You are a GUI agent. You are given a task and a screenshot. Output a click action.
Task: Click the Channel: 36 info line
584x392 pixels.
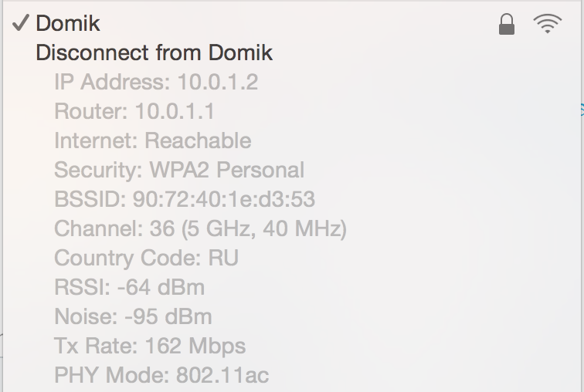point(200,228)
